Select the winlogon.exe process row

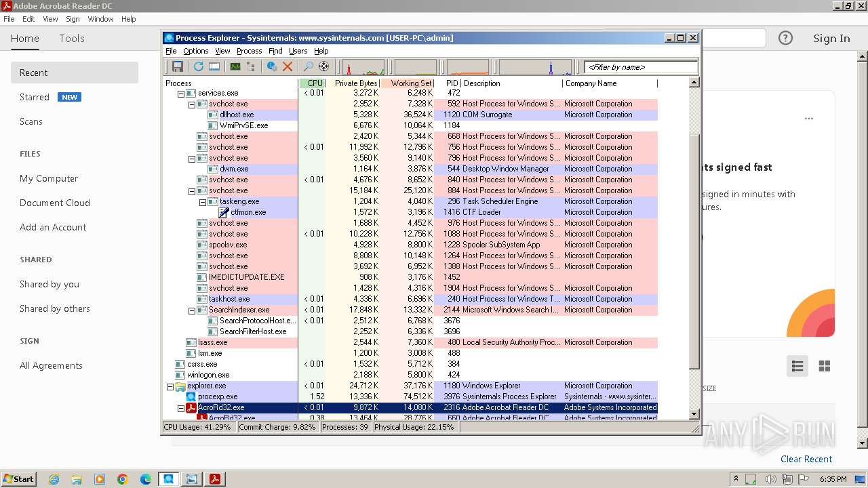click(410, 375)
